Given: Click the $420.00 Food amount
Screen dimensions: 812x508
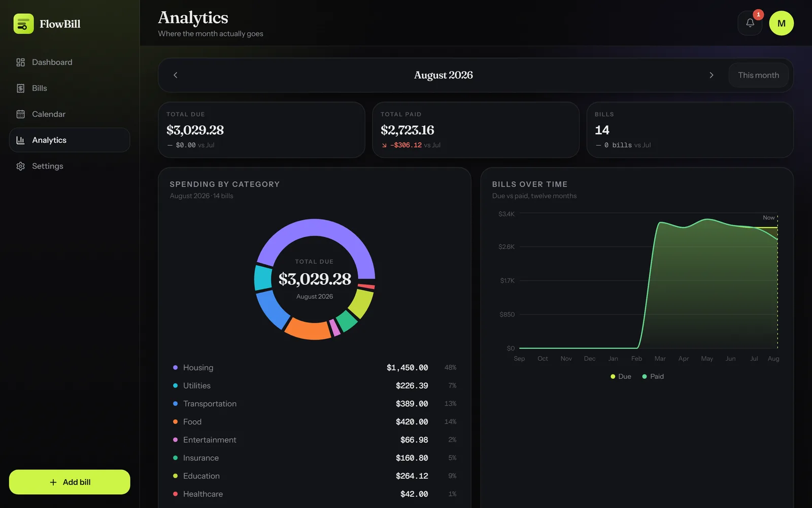Looking at the screenshot, I should pyautogui.click(x=412, y=422).
